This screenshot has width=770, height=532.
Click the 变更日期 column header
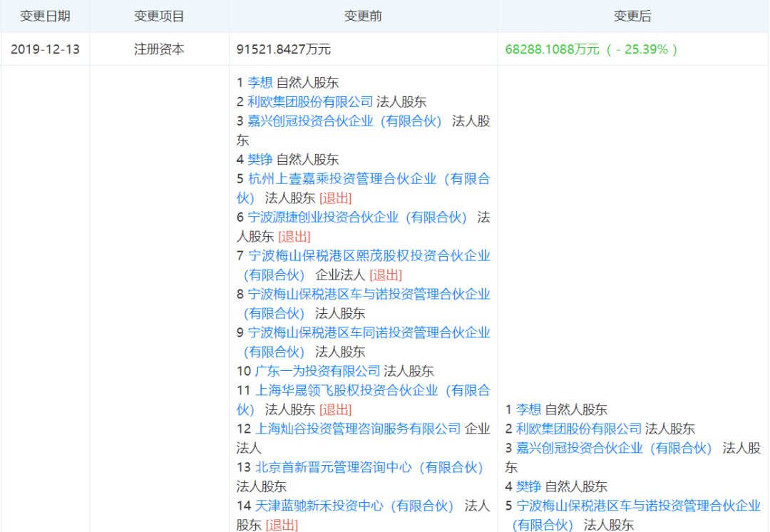coord(45,16)
